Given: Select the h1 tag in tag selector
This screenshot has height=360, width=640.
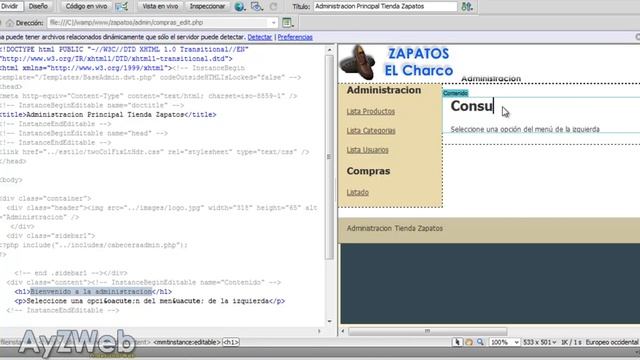Looking at the screenshot, I should pyautogui.click(x=231, y=342).
